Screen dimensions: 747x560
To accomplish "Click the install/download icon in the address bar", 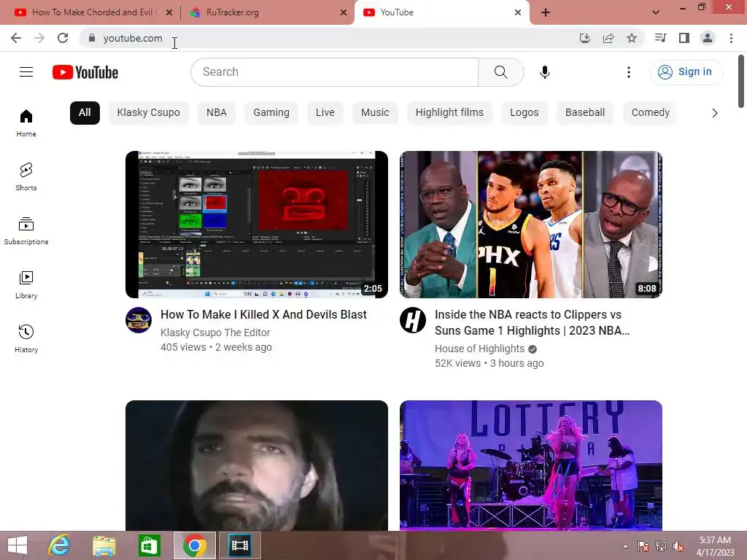I will pyautogui.click(x=585, y=38).
